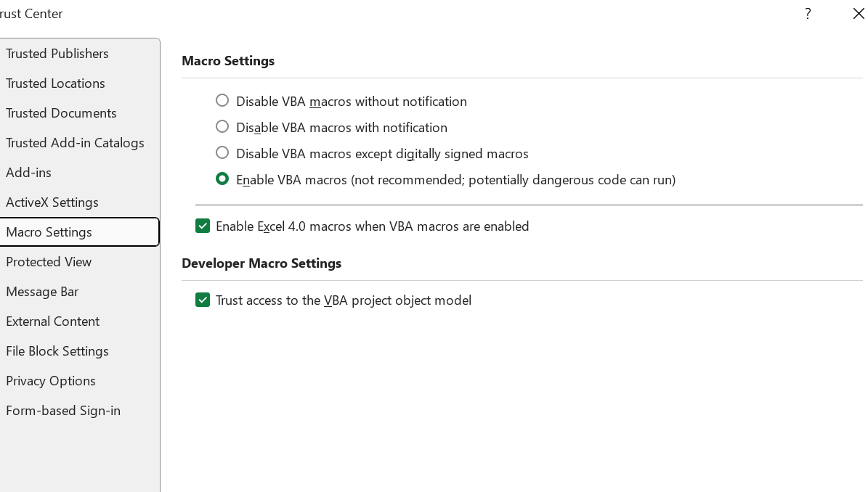Go to Message Bar settings
This screenshot has height=492, width=868.
point(42,292)
